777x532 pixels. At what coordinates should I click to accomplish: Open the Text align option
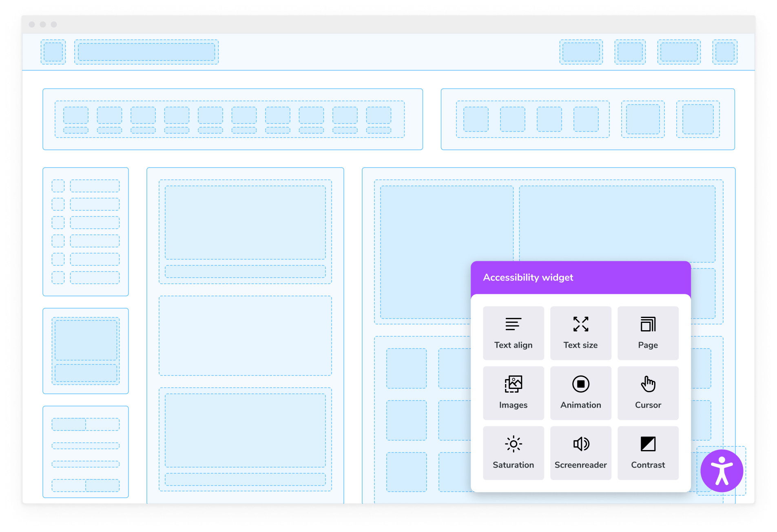pos(513,333)
